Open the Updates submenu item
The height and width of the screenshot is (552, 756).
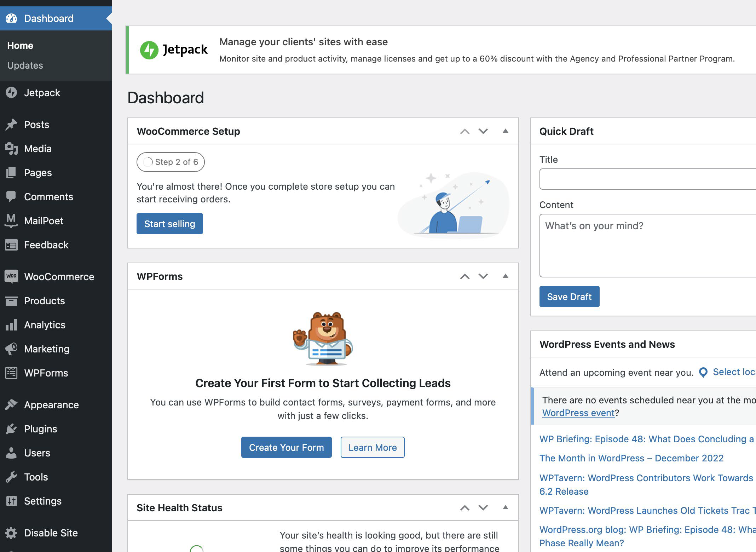coord(25,65)
